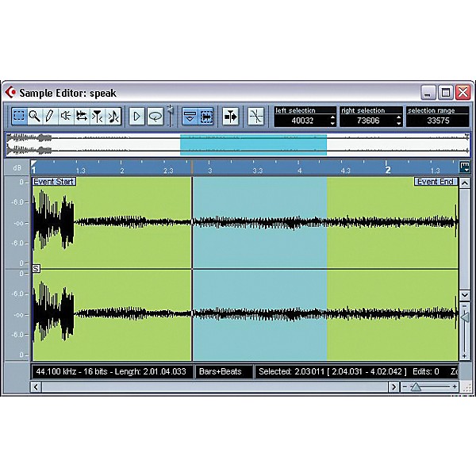Click the Bars+Beats status field
Image resolution: width=476 pixels, height=476 pixels.
[x=224, y=371]
